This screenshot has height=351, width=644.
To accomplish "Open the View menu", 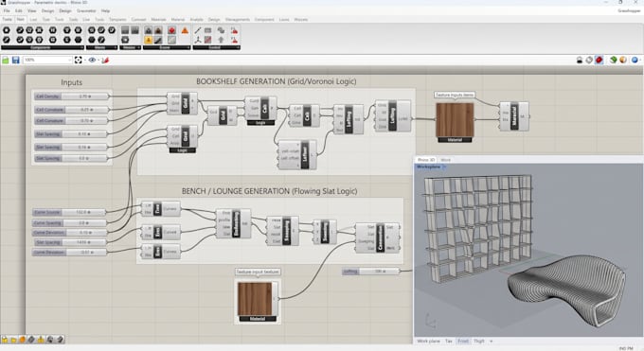I will pos(31,10).
